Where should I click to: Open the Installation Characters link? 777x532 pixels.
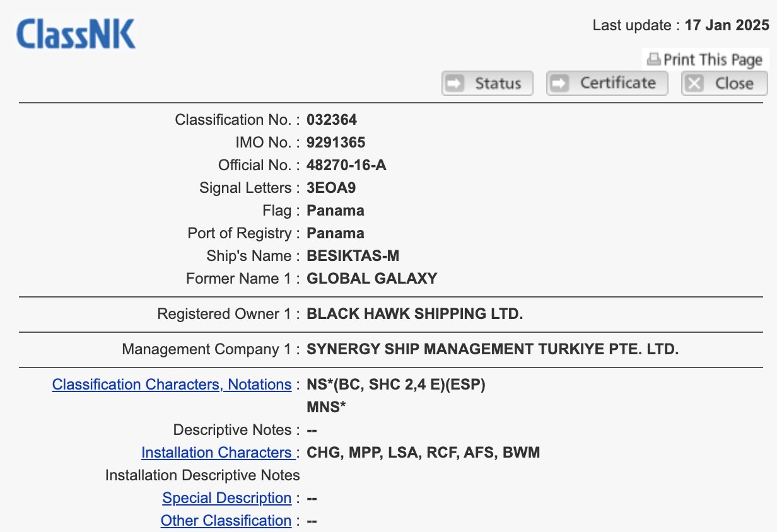pyautogui.click(x=216, y=453)
